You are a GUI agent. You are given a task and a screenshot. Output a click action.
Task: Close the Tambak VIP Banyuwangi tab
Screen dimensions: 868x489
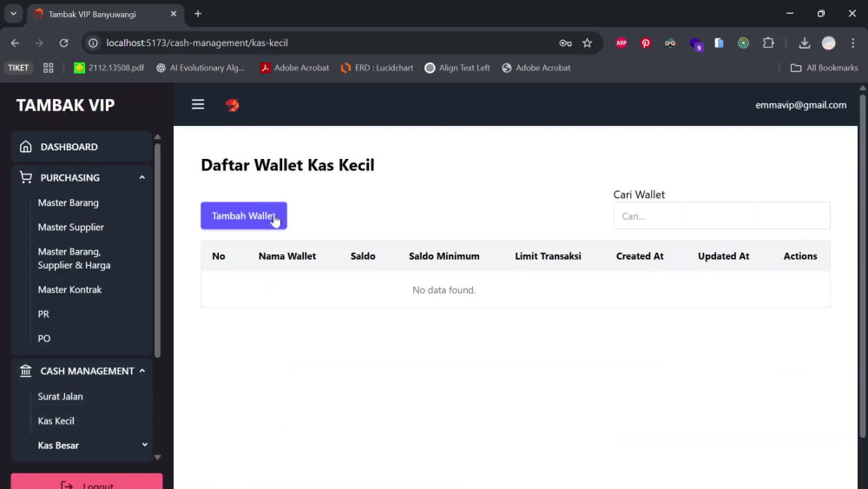click(x=174, y=14)
